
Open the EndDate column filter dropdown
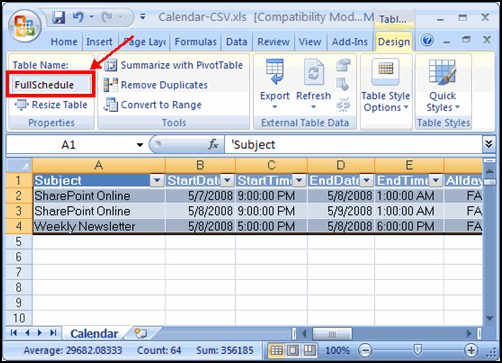(366, 180)
